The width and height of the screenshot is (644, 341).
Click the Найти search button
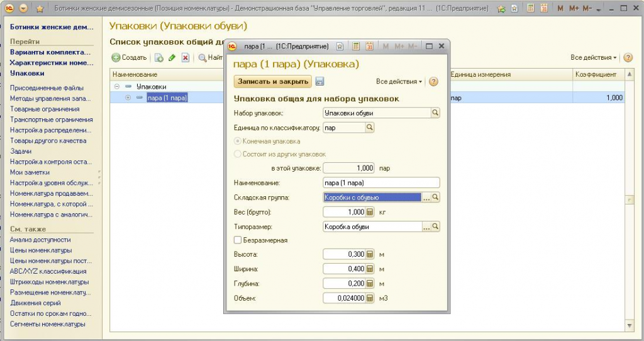tap(210, 57)
